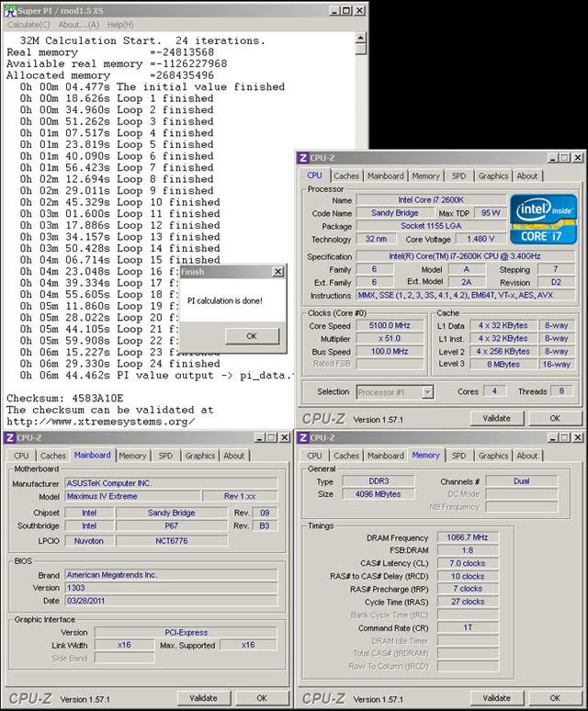Select the About tab in the Memory window
The height and width of the screenshot is (711, 588).
point(527,456)
